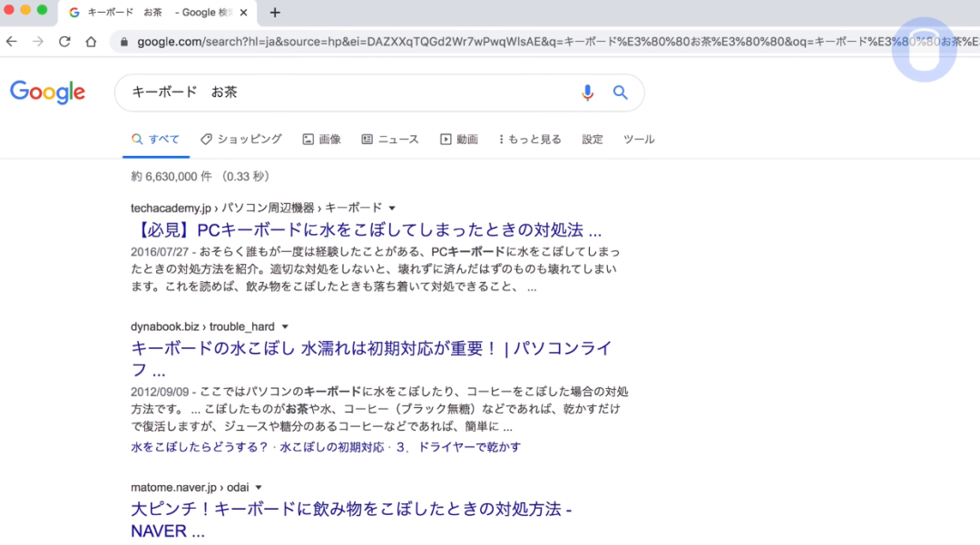The width and height of the screenshot is (980, 545).
Task: Reload the page with the refresh icon
Action: pos(64,42)
